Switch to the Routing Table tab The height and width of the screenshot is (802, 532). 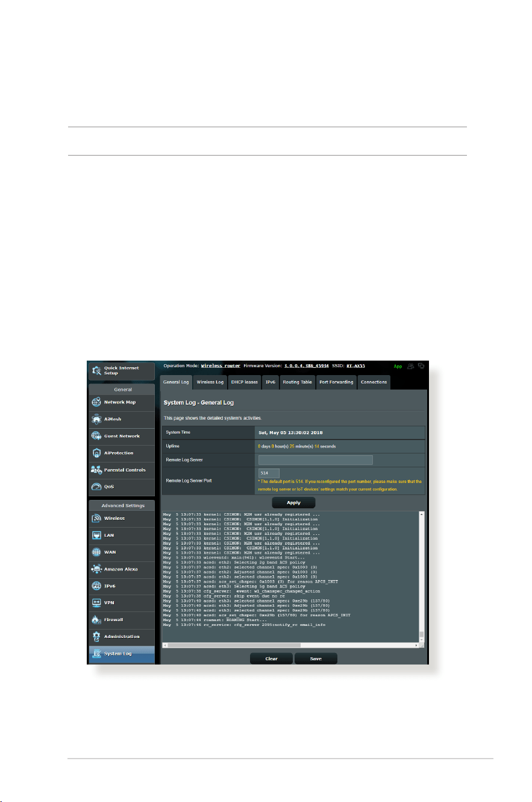point(298,382)
